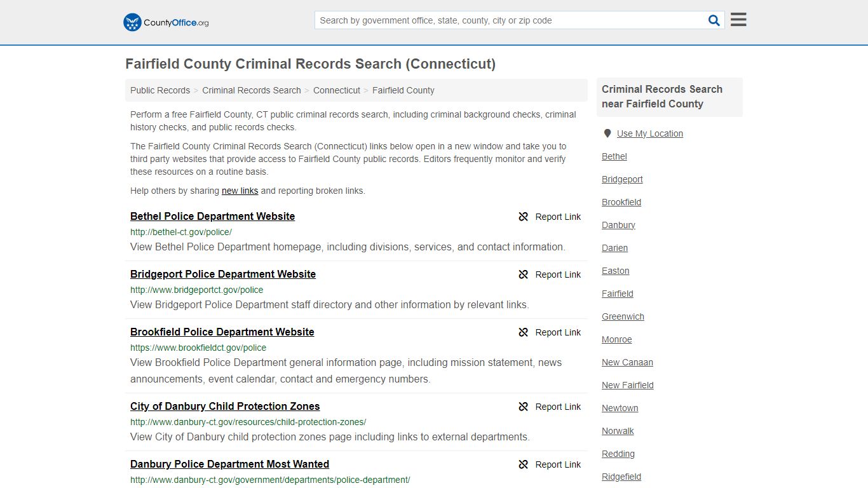
Task: Open the hamburger menu
Action: [738, 20]
